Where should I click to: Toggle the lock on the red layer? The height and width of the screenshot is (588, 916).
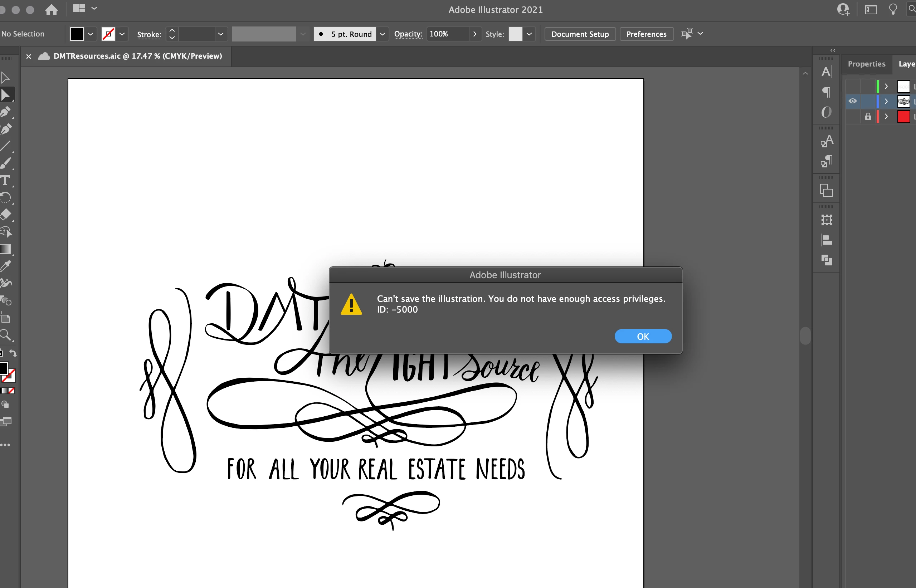click(x=868, y=117)
